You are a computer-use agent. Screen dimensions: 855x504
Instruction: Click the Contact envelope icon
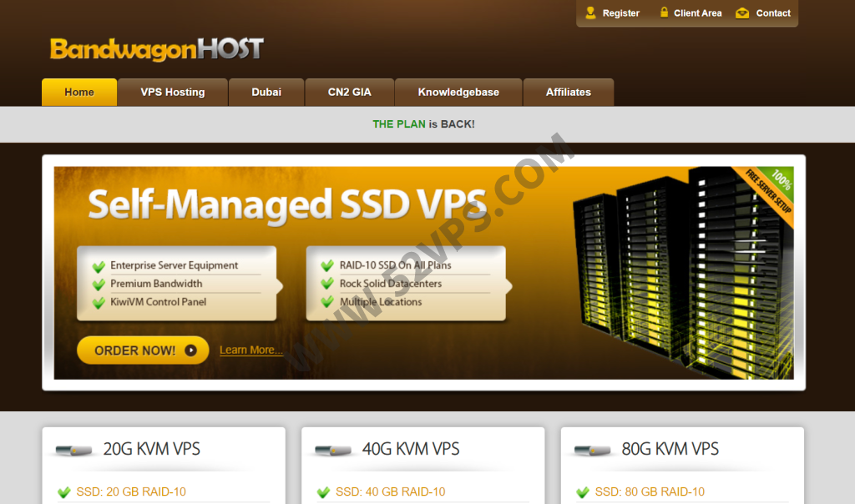point(742,13)
